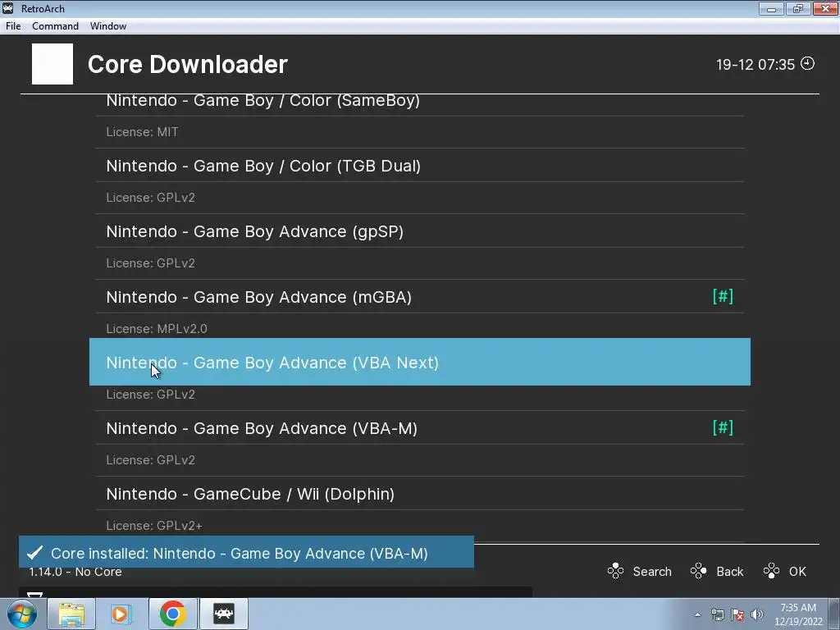Select the highlighted Game Boy Advance (VBA Next) core

tap(420, 362)
